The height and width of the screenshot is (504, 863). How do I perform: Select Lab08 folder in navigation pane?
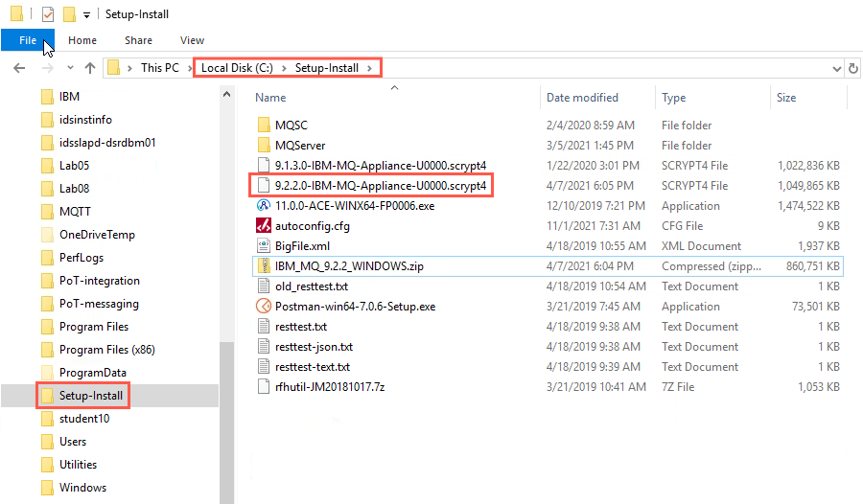[x=65, y=189]
